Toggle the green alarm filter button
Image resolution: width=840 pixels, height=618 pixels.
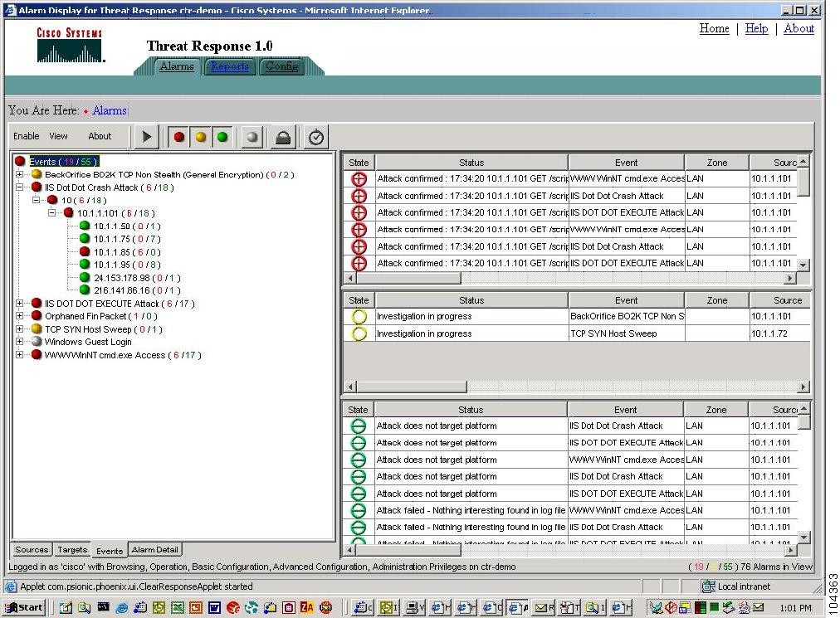pos(222,137)
